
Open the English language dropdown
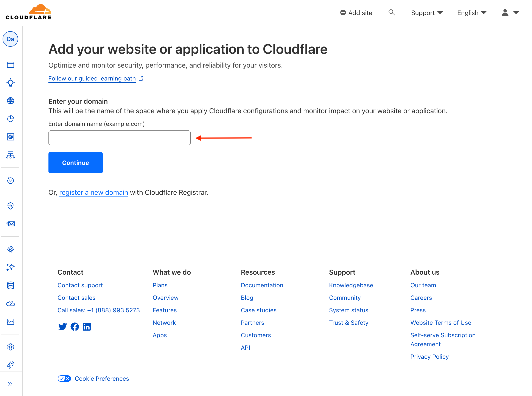coord(471,13)
